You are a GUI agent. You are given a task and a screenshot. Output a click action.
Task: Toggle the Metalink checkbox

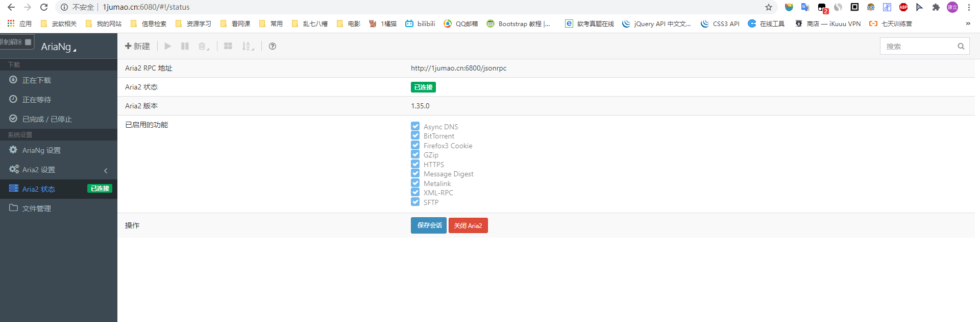(x=415, y=183)
